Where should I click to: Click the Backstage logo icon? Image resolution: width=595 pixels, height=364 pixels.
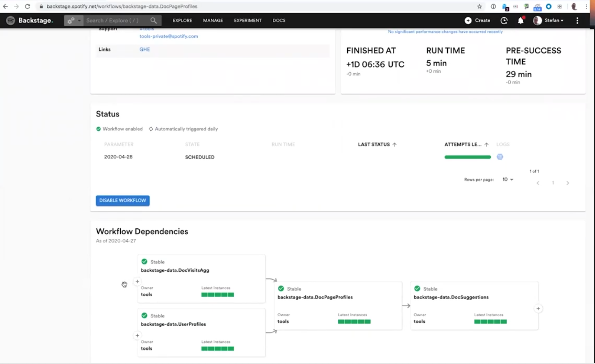tap(10, 20)
